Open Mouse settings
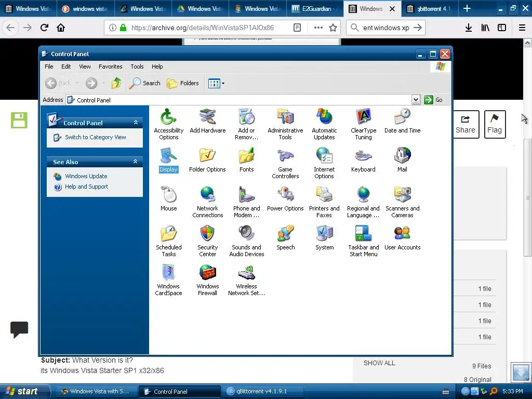This screenshot has height=399, width=532. click(x=168, y=199)
